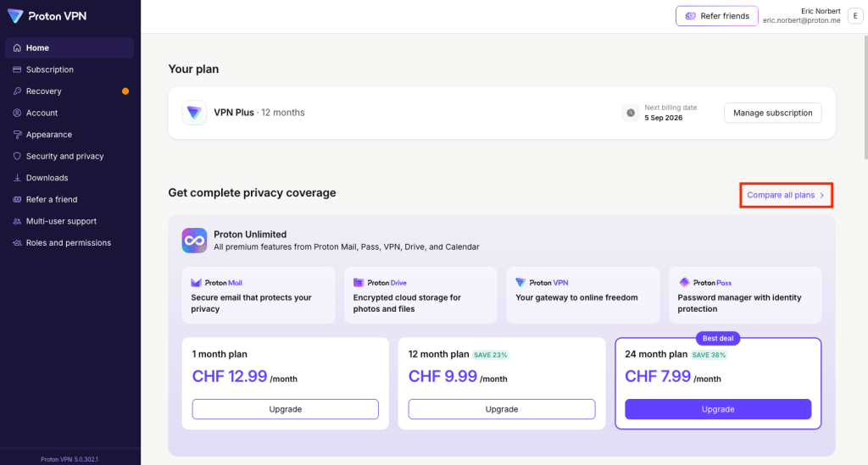Click the Proton VPN logo icon

pyautogui.click(x=15, y=16)
